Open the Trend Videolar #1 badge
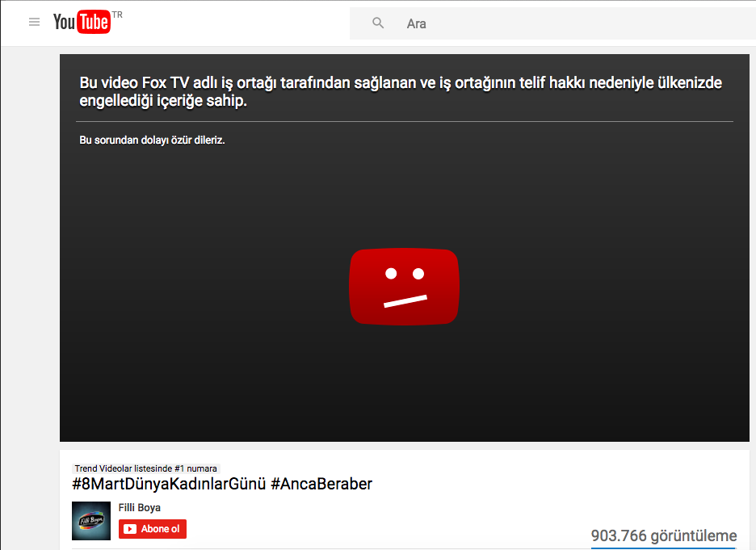The height and width of the screenshot is (550, 756). point(145,468)
